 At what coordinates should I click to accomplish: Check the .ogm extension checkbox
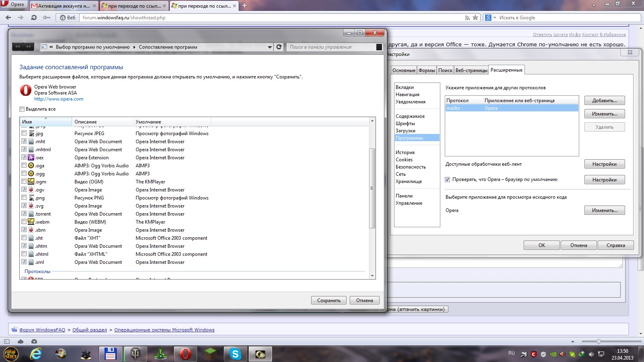click(x=24, y=181)
